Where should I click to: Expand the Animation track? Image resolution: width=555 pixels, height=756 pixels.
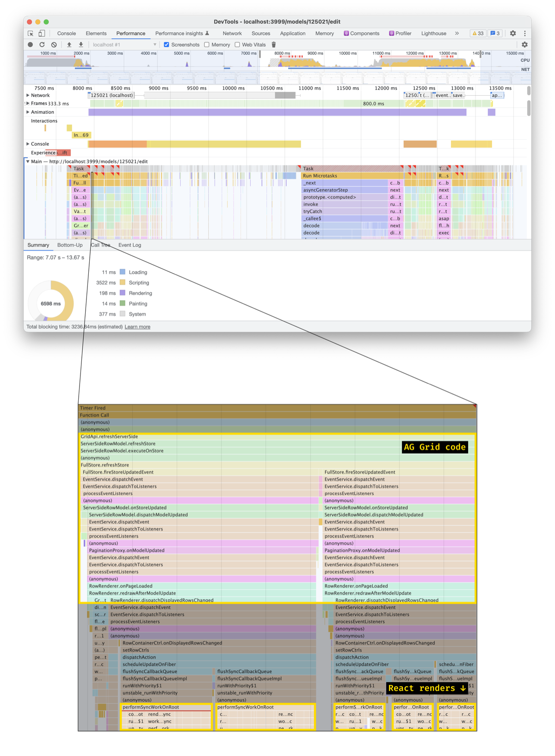[28, 112]
